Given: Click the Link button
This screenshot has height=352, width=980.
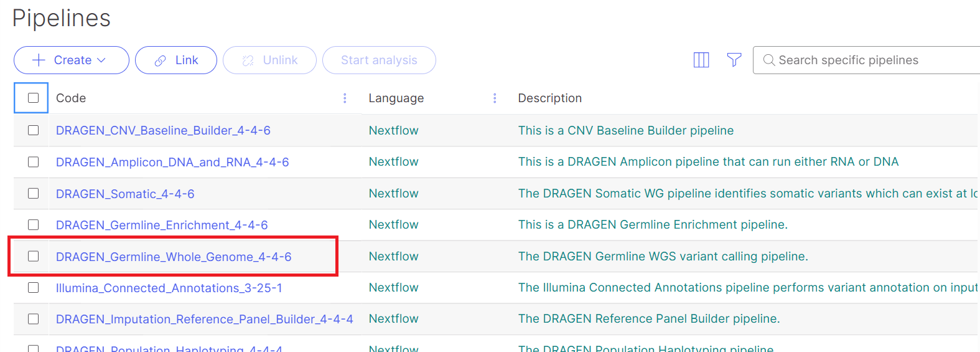Looking at the screenshot, I should click(176, 60).
